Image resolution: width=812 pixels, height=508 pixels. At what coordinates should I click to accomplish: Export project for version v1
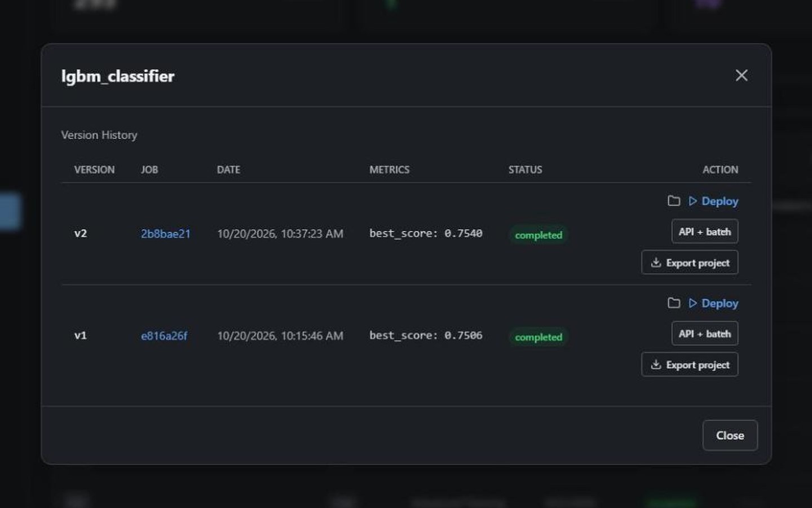coord(690,365)
